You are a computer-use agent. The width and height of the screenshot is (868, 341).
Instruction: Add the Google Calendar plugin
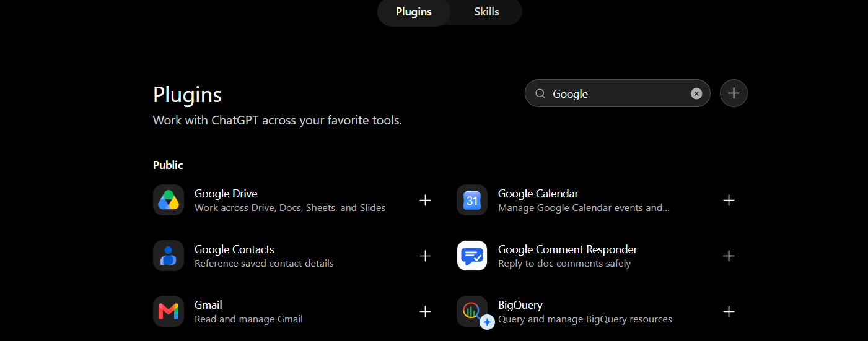point(729,200)
